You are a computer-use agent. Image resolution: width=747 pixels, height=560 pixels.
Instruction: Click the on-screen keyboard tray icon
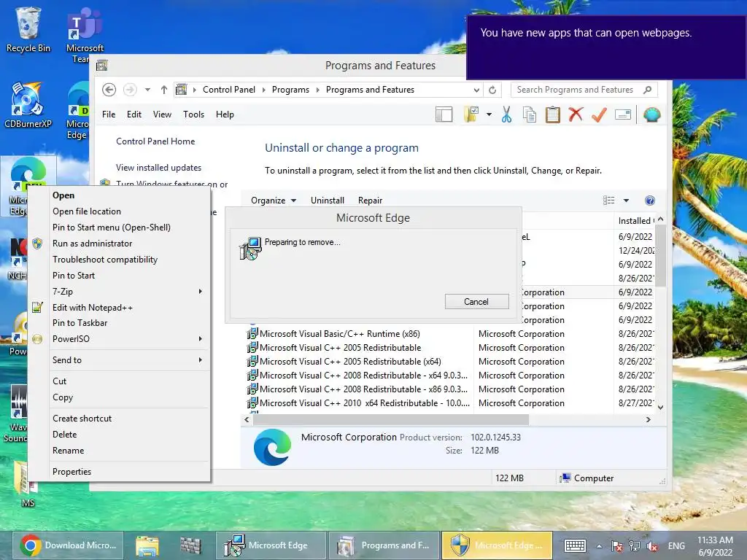575,545
